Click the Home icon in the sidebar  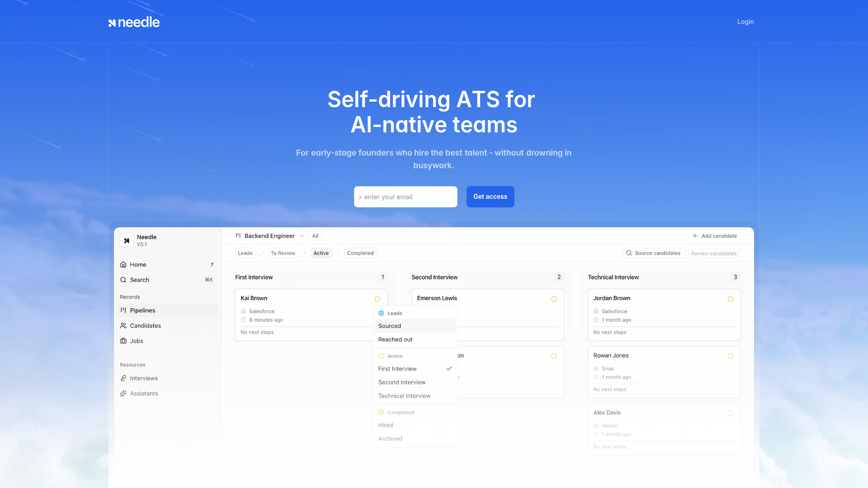pos(123,265)
